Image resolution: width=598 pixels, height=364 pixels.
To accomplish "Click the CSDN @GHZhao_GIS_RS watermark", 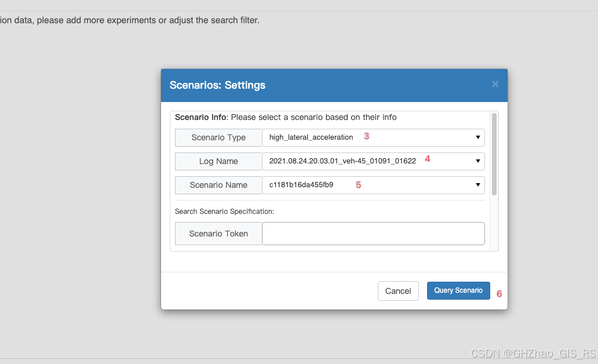I will coord(533,354).
